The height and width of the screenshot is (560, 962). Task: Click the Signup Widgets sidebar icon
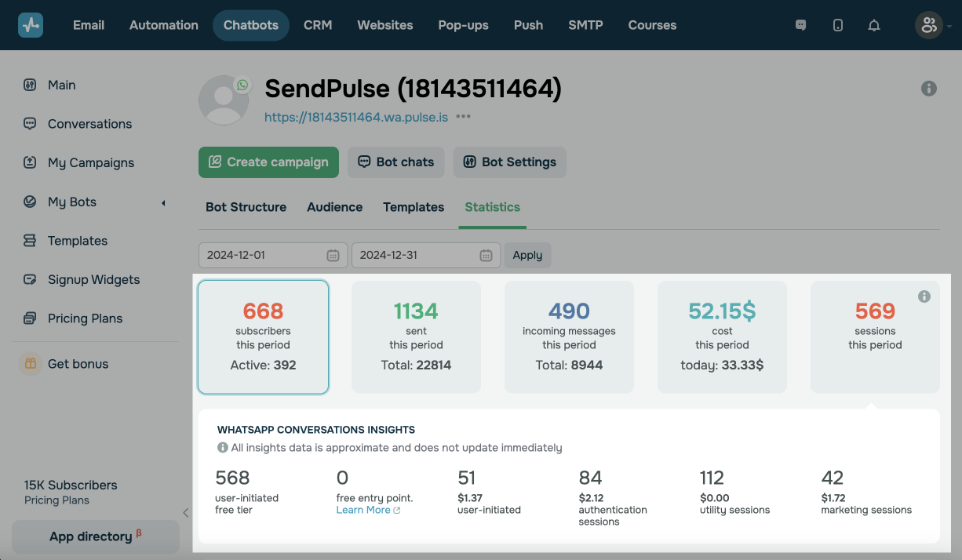(x=30, y=279)
